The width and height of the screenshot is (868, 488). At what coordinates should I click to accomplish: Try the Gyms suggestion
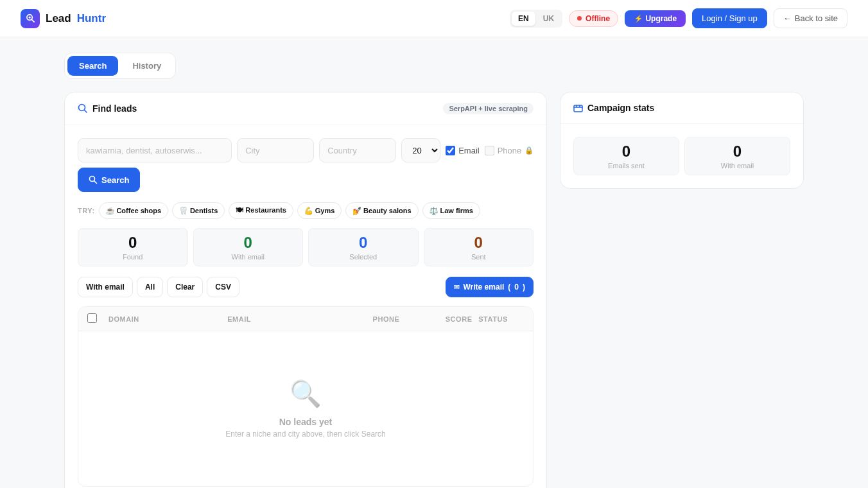[x=319, y=211]
